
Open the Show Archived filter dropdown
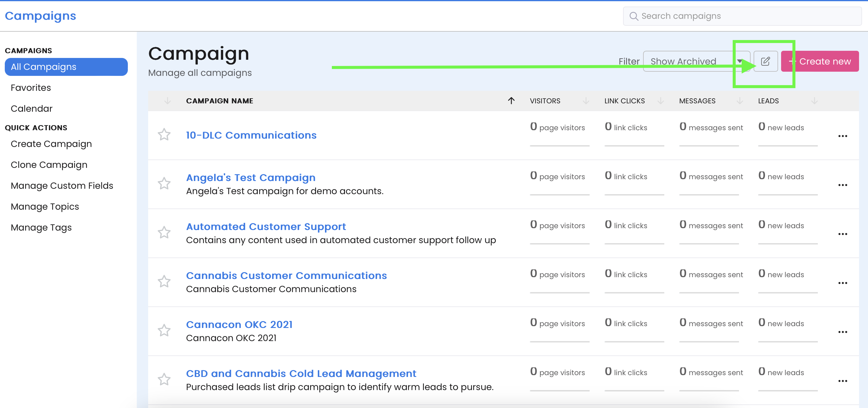696,61
